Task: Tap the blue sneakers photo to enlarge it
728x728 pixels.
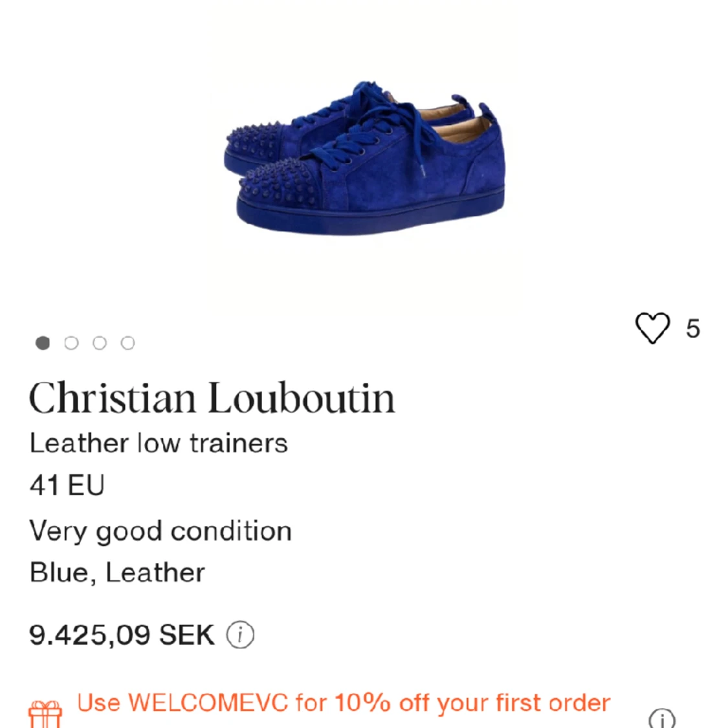Action: click(364, 155)
